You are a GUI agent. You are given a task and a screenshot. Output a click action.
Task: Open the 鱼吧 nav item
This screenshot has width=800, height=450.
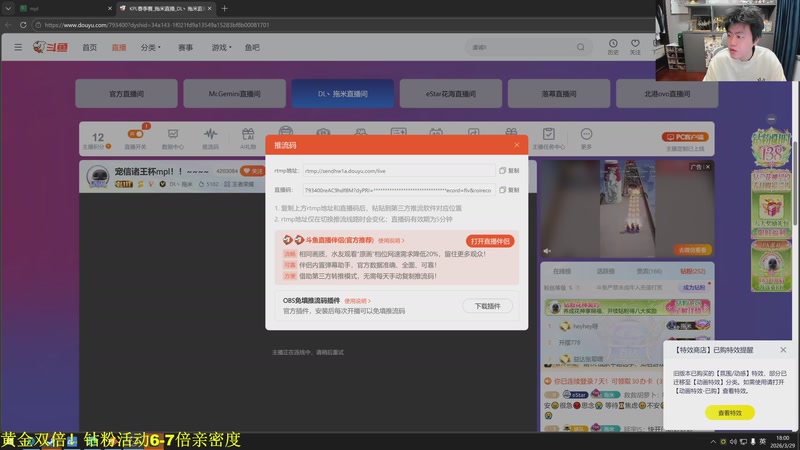[252, 47]
